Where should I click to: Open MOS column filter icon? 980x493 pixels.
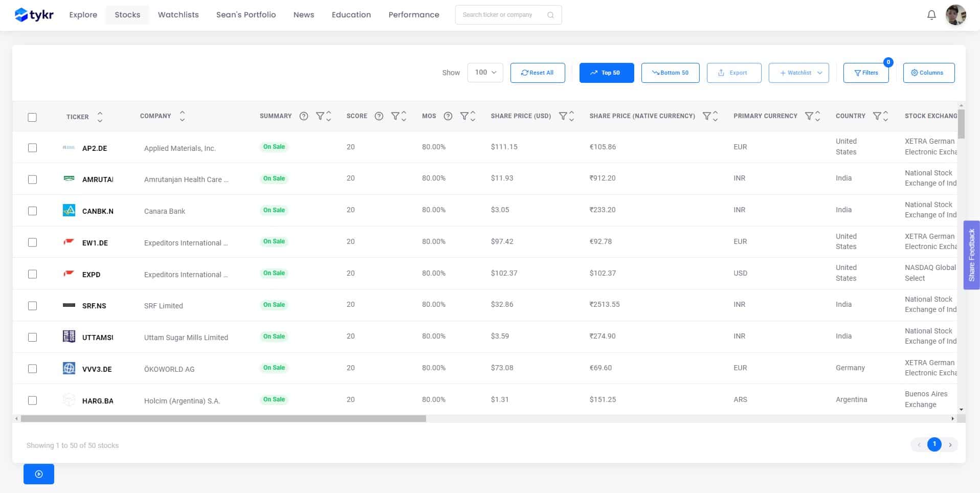464,116
